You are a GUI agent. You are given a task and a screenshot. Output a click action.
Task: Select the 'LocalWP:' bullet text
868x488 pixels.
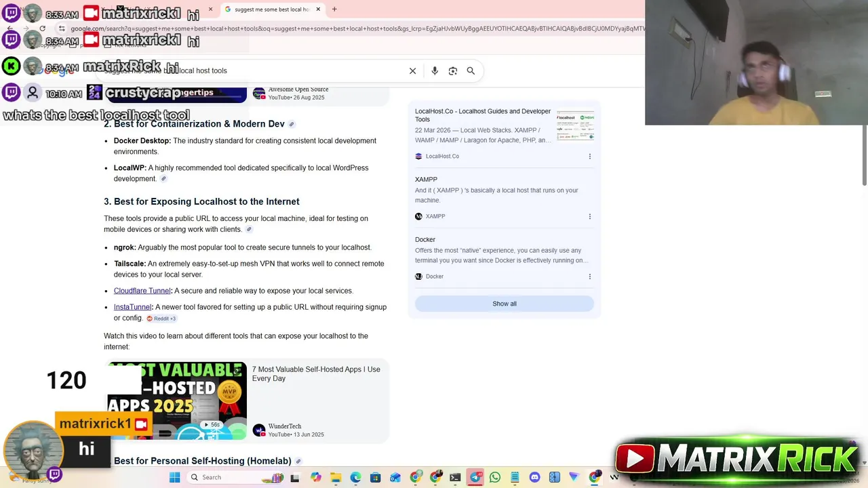130,168
